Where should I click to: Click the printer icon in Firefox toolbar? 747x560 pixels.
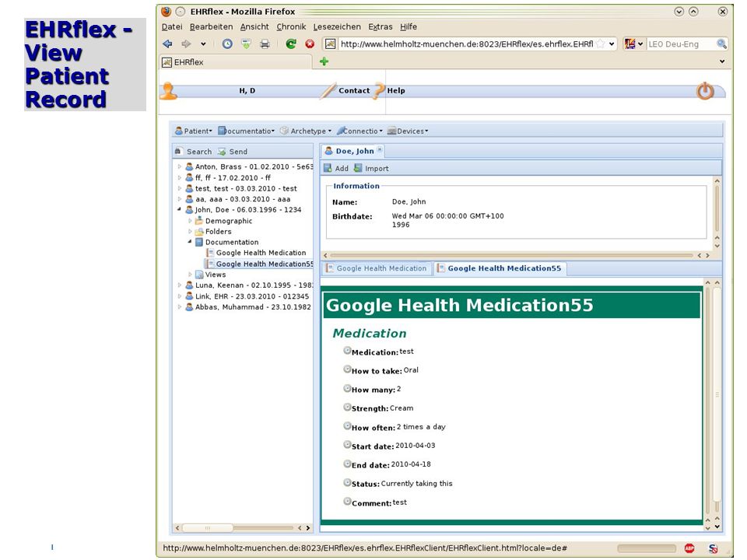265,44
